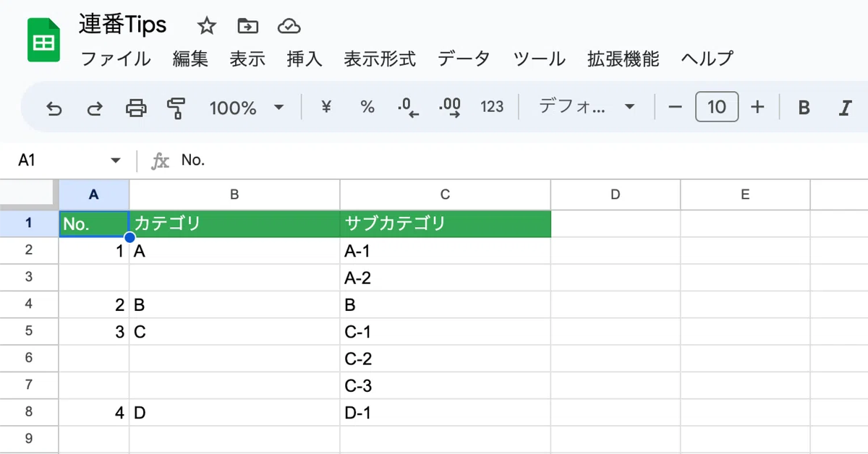The height and width of the screenshot is (454, 868).
Task: Select cell containing A-1
Action: coord(446,251)
